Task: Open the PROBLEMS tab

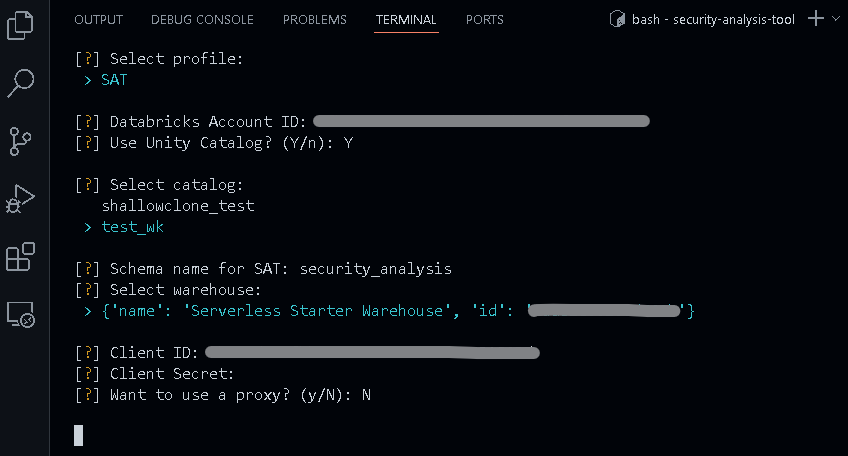Action: click(x=315, y=20)
